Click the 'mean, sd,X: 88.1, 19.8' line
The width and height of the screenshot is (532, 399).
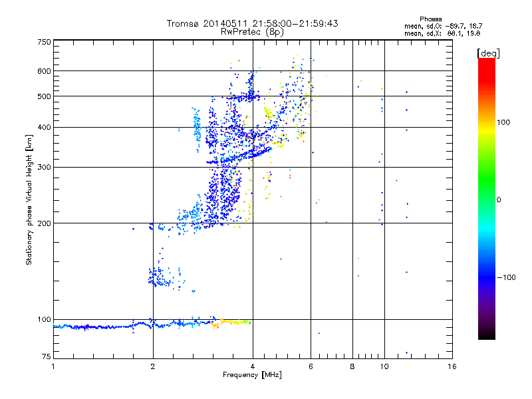442,33
